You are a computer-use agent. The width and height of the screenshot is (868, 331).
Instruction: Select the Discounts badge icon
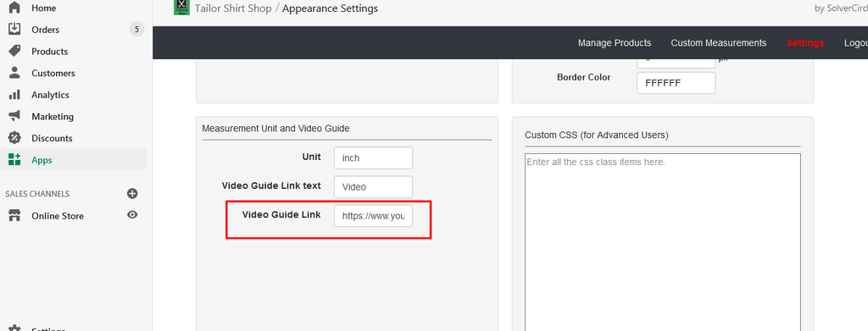(14, 138)
